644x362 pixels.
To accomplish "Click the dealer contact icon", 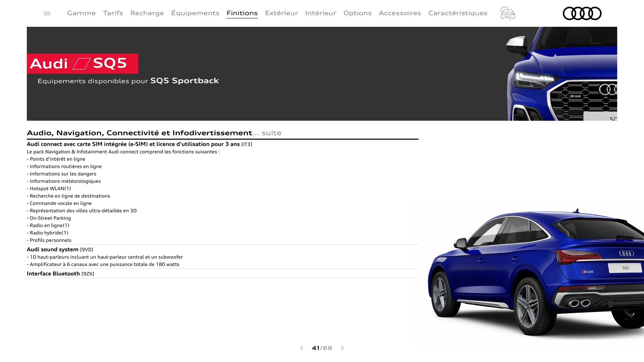I will pos(508,13).
